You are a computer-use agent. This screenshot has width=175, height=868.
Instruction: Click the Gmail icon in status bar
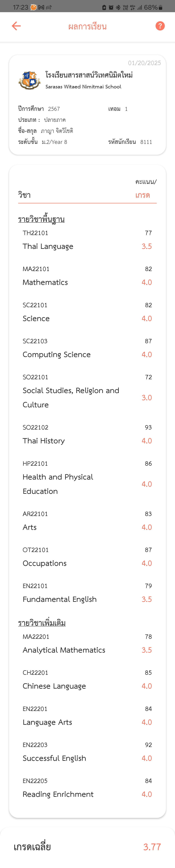41,7
